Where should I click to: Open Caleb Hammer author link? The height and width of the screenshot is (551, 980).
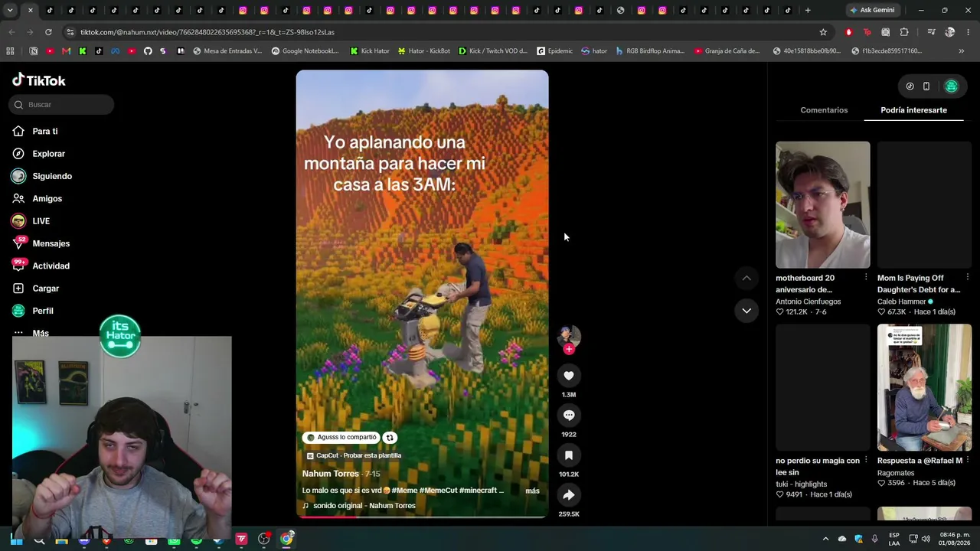(902, 302)
